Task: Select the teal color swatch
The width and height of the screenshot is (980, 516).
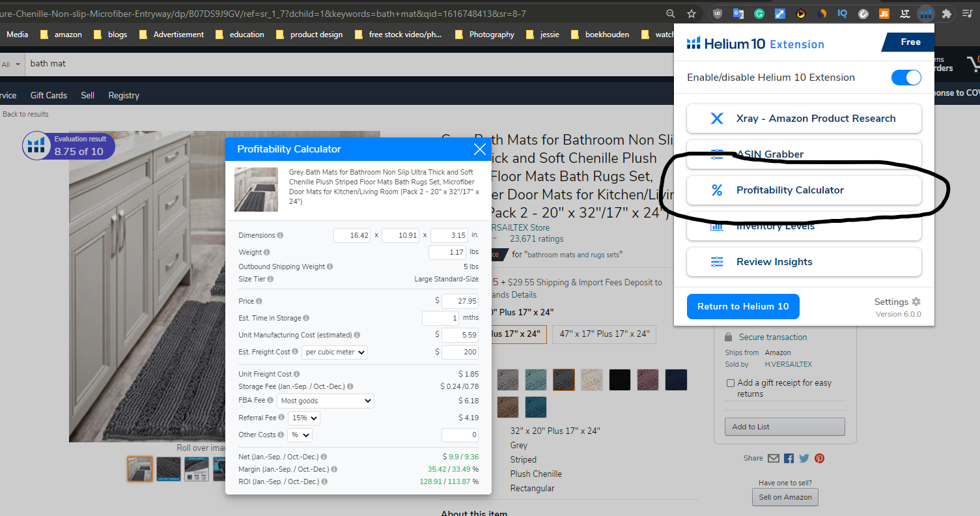Action: click(x=536, y=380)
